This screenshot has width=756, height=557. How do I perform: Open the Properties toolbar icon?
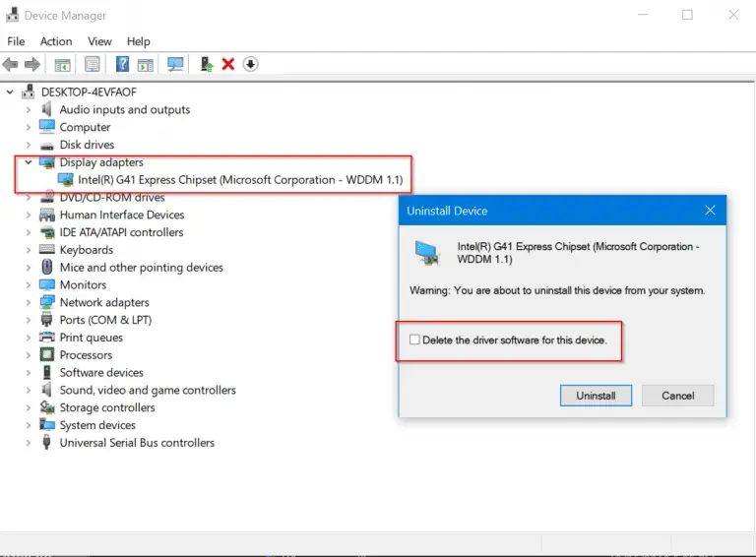(93, 64)
